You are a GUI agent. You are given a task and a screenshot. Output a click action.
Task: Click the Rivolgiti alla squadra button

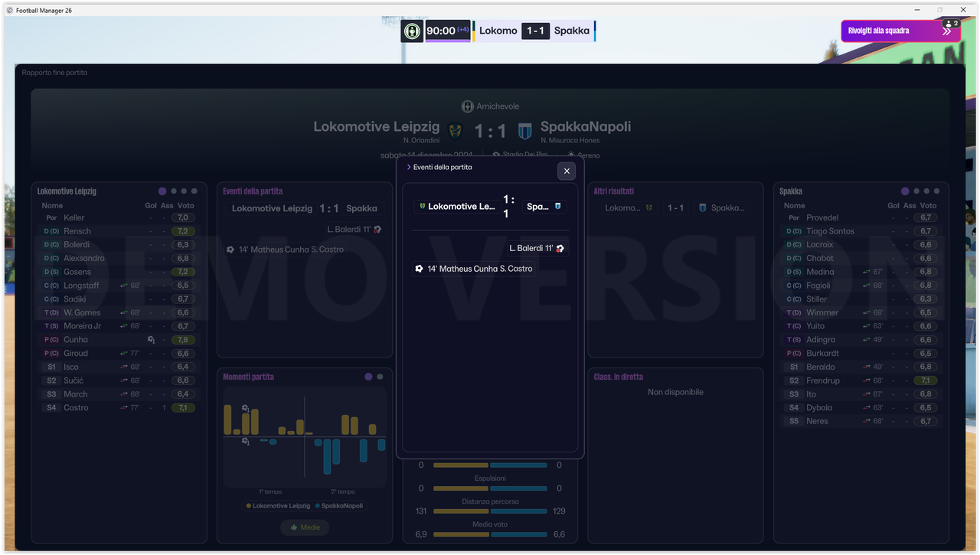900,31
